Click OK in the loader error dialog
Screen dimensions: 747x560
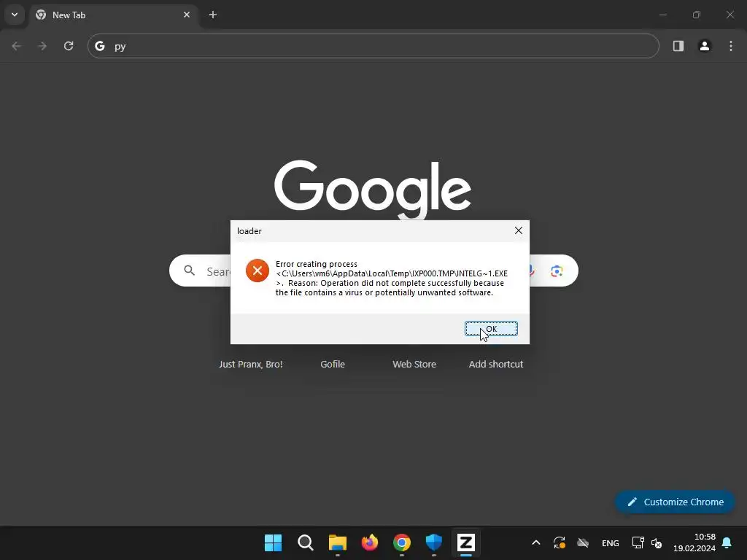pyautogui.click(x=491, y=329)
